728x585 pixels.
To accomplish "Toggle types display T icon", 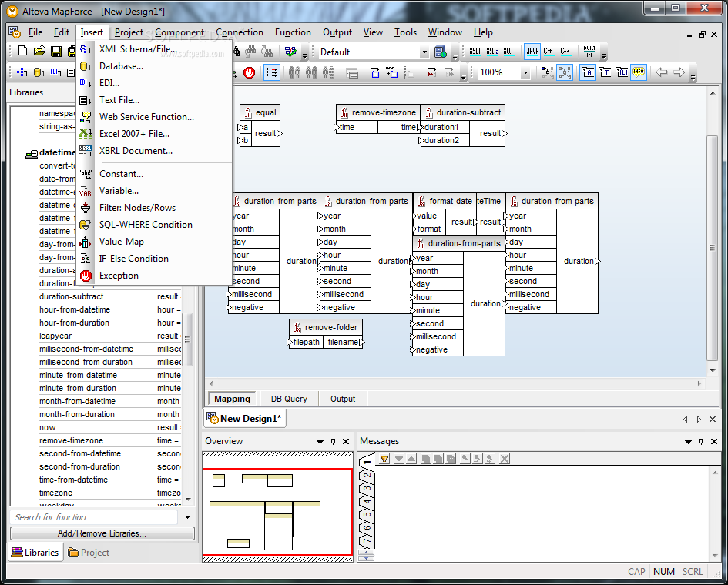I will coord(605,72).
